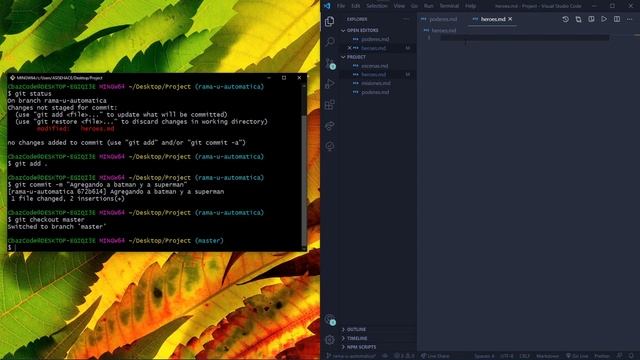Change the Markdown language mode in the status bar
640x360 pixels.
tap(547, 356)
